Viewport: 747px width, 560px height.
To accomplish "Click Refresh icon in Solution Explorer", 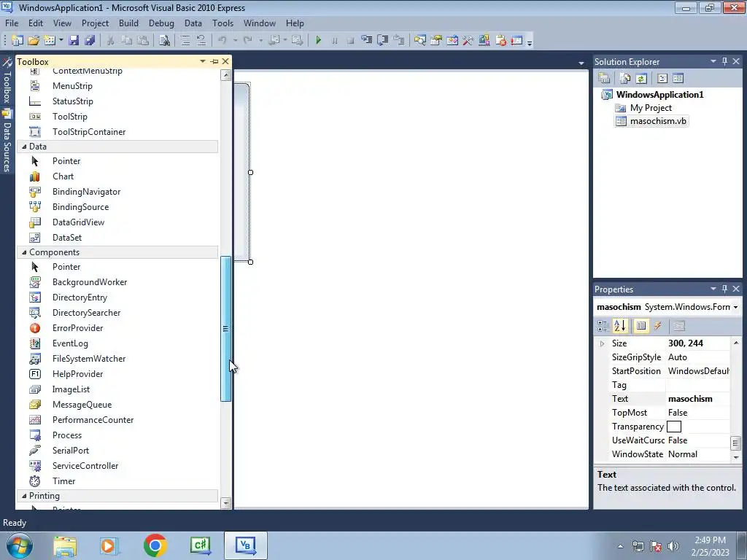I will tap(642, 79).
